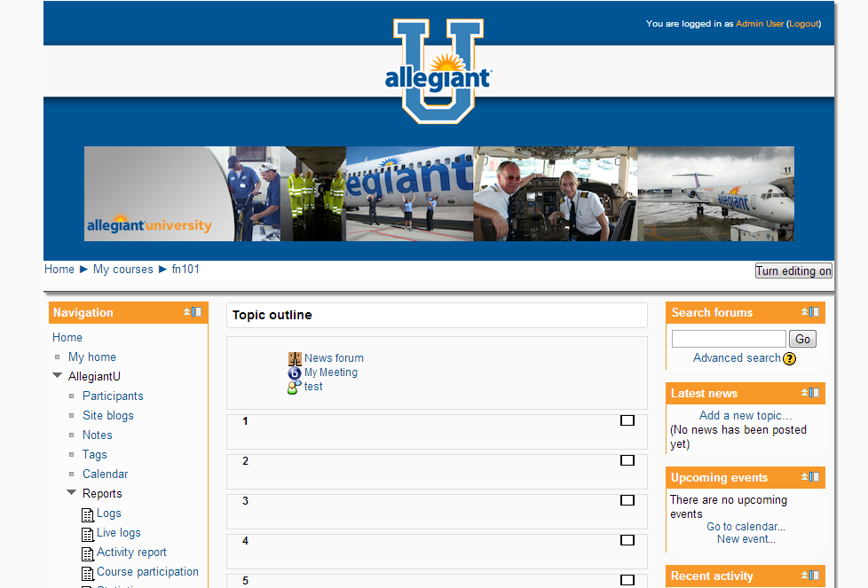The width and height of the screenshot is (868, 588).
Task: Focus the Search forums text field
Action: [729, 339]
